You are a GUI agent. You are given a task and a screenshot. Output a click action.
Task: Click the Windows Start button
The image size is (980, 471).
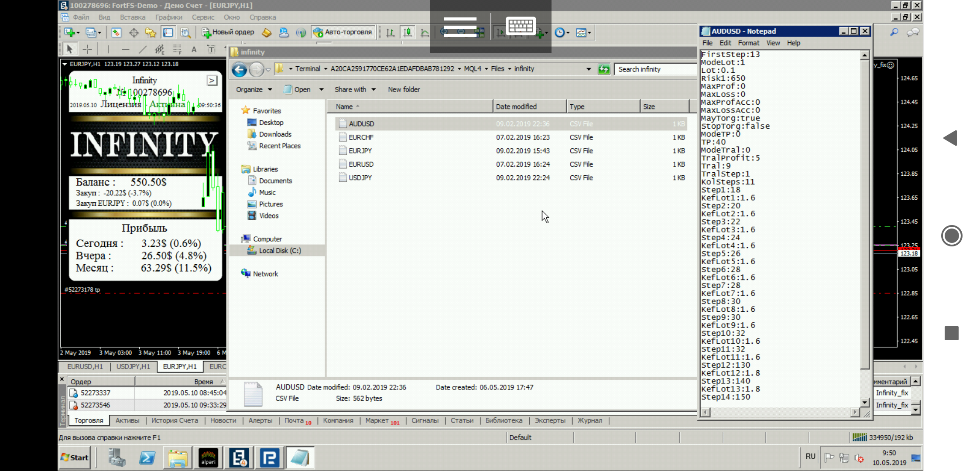point(75,457)
